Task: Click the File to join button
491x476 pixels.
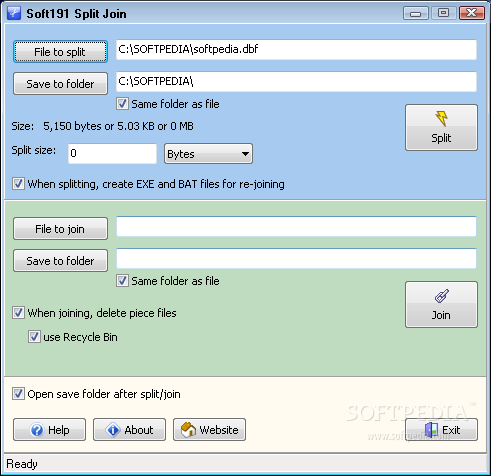Action: tap(60, 229)
